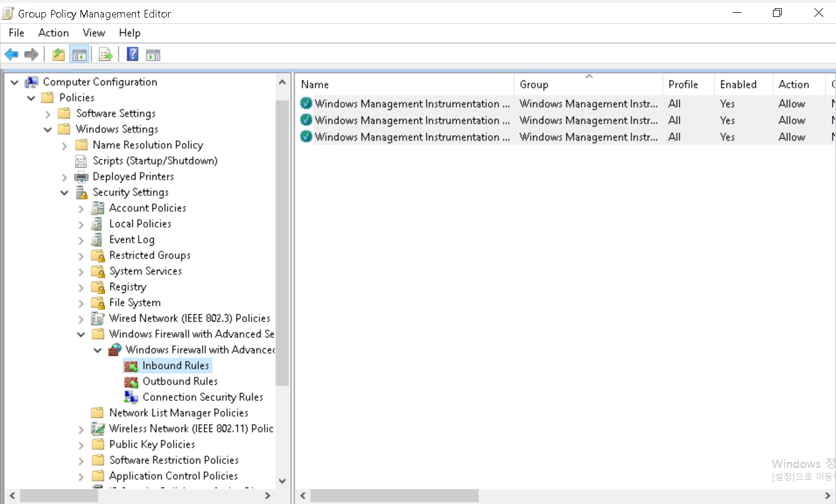
Task: Expand the Application Control Policies node
Action: click(81, 477)
